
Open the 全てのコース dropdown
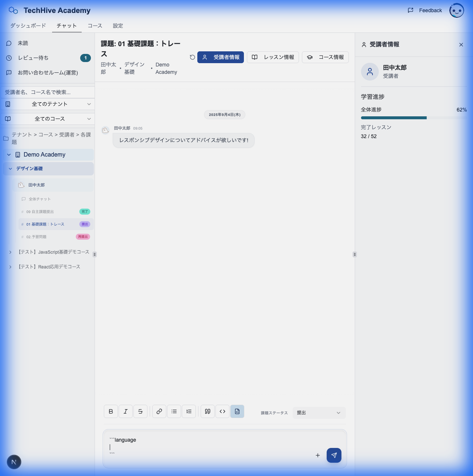[x=47, y=119]
